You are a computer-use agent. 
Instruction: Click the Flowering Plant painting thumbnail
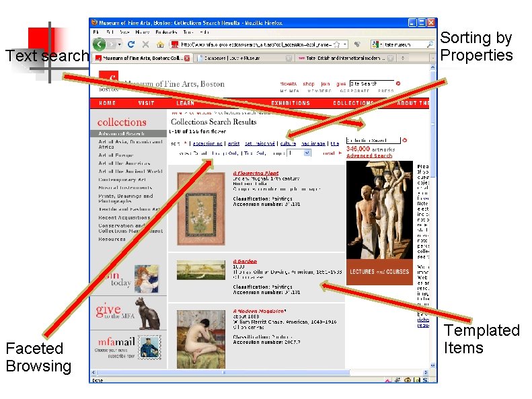pos(201,209)
